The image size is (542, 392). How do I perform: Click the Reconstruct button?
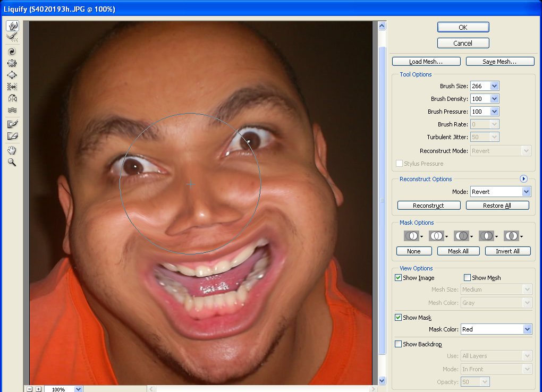click(429, 206)
